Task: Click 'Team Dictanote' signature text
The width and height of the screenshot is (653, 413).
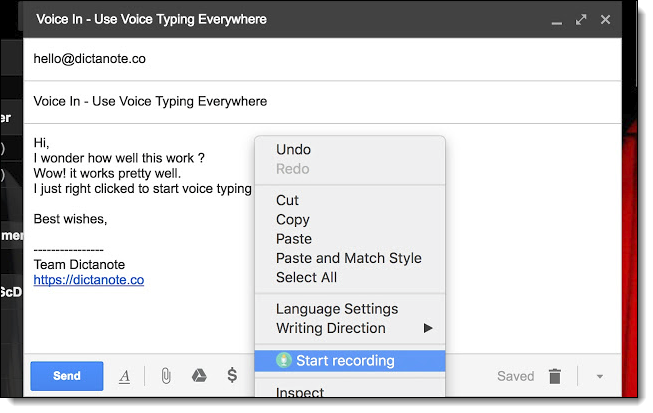Action: pos(79,265)
